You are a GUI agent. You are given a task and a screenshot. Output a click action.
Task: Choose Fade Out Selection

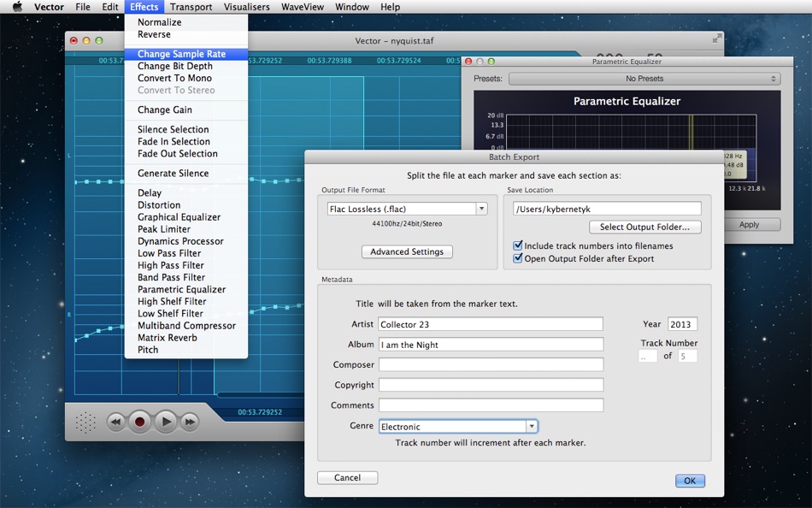(186, 153)
